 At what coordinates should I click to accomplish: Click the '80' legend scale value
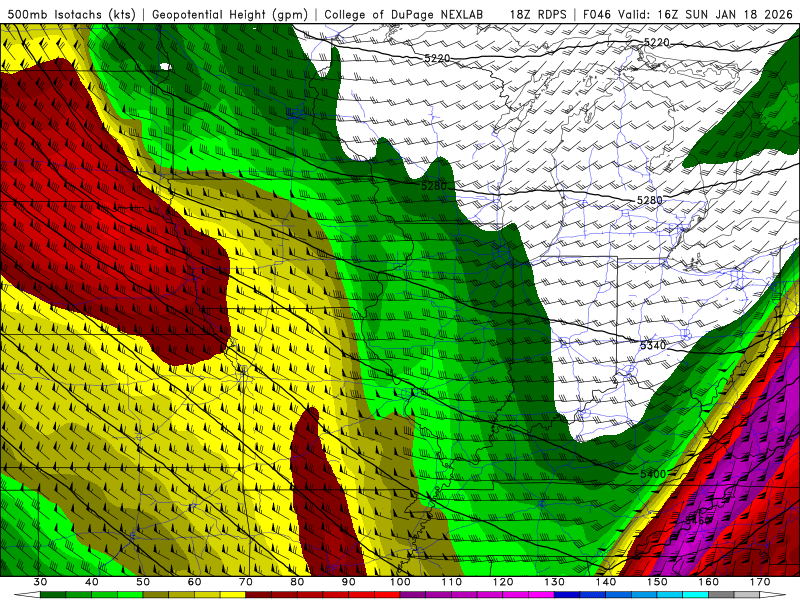coord(297,582)
